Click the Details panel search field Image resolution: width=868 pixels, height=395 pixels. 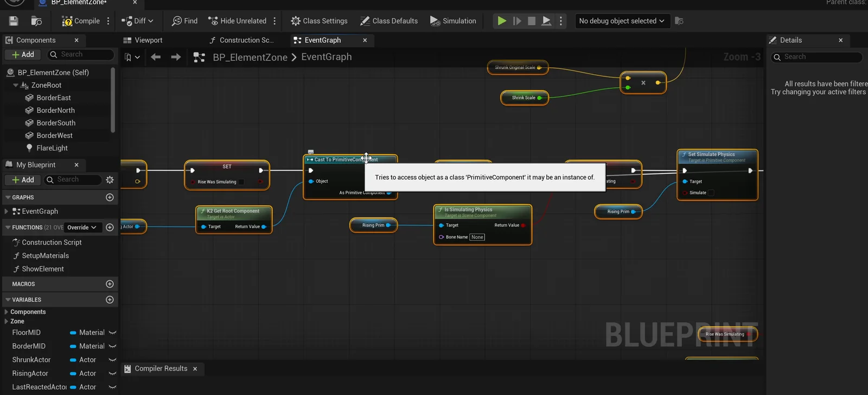pos(817,57)
